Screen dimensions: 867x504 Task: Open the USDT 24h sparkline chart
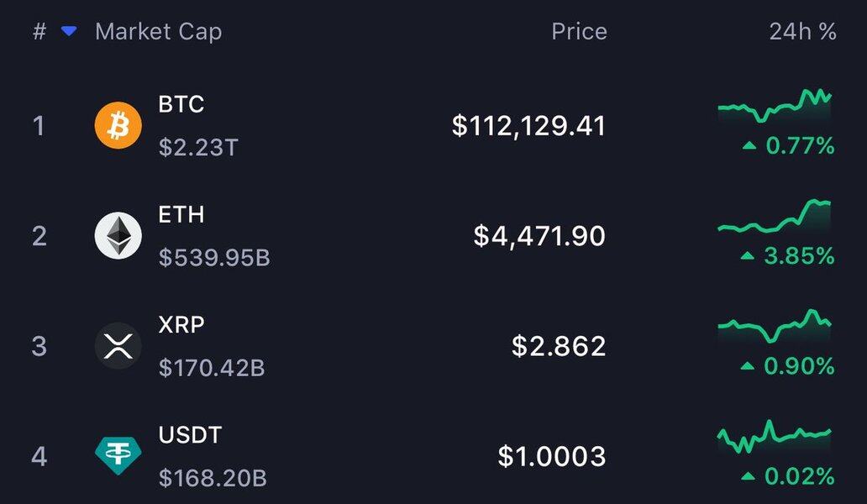[x=774, y=437]
